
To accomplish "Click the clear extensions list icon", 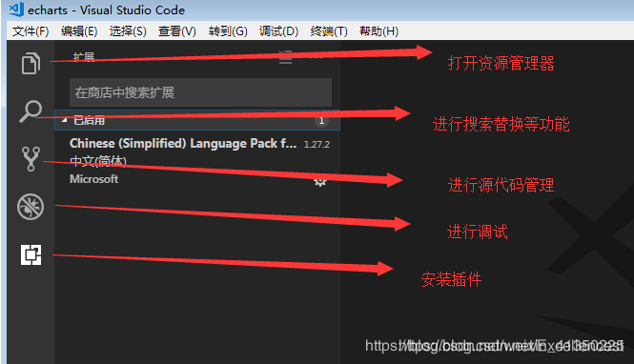I will 285,57.
